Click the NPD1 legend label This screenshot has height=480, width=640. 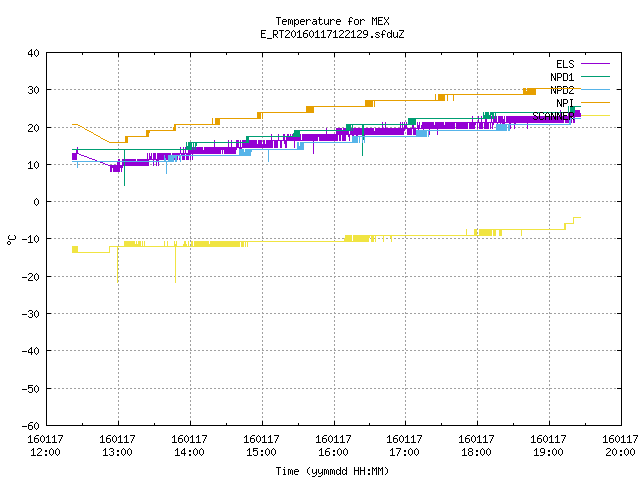point(562,77)
